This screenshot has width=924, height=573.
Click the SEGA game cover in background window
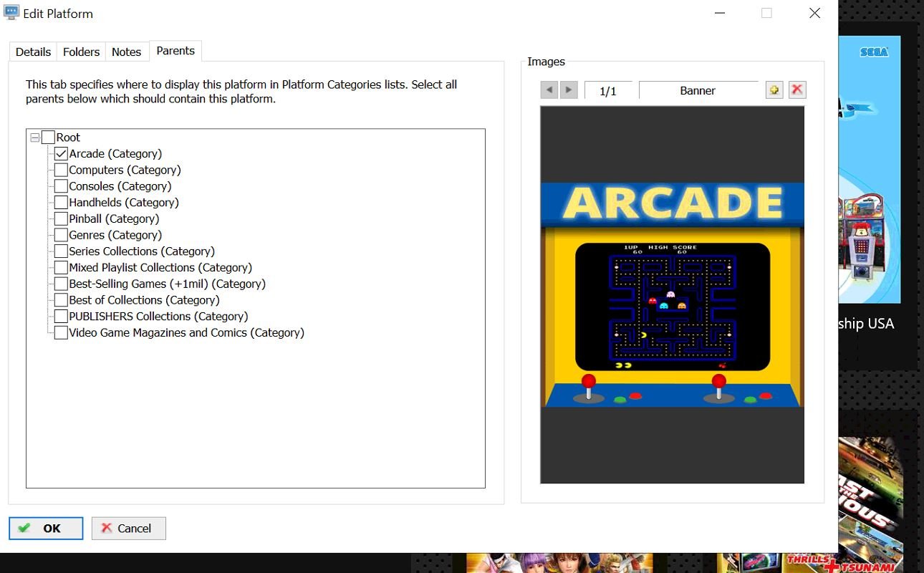coord(870,170)
